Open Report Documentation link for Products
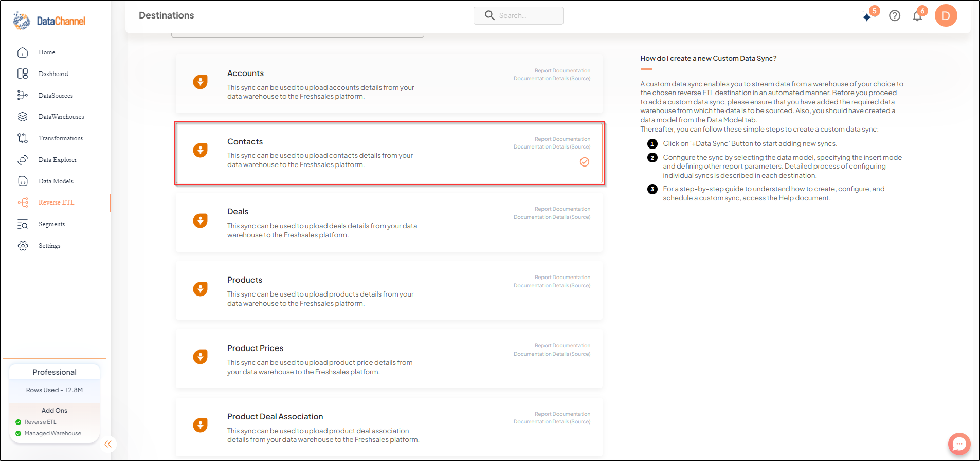 562,278
